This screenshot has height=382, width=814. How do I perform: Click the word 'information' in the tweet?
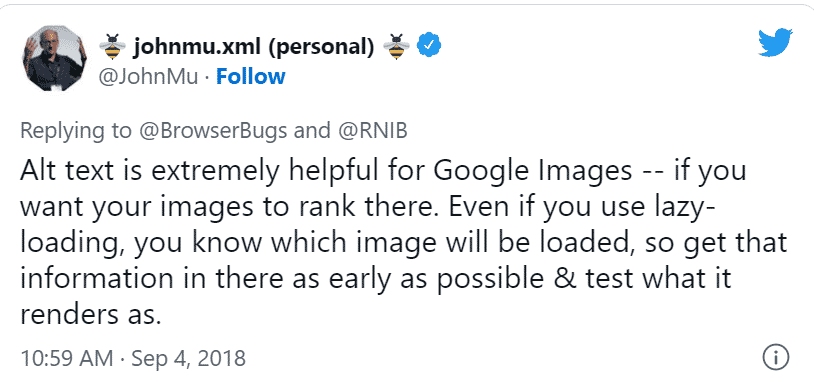pos(96,278)
